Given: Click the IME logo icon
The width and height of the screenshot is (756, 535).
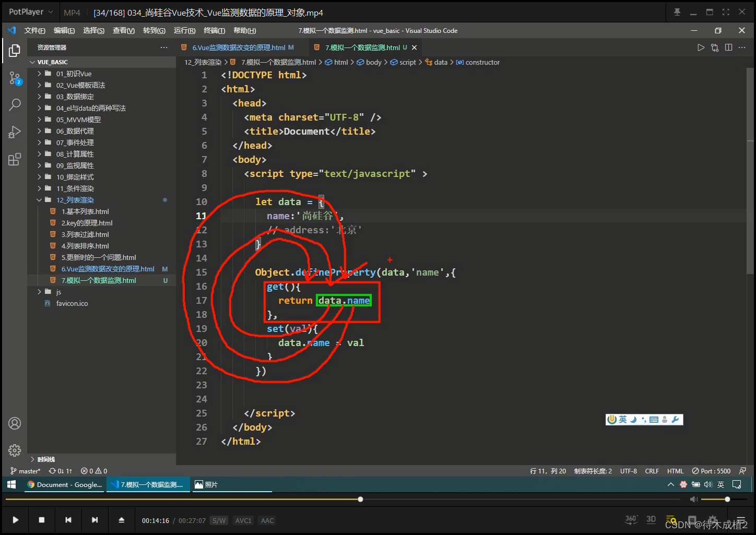Looking at the screenshot, I should [x=612, y=420].
